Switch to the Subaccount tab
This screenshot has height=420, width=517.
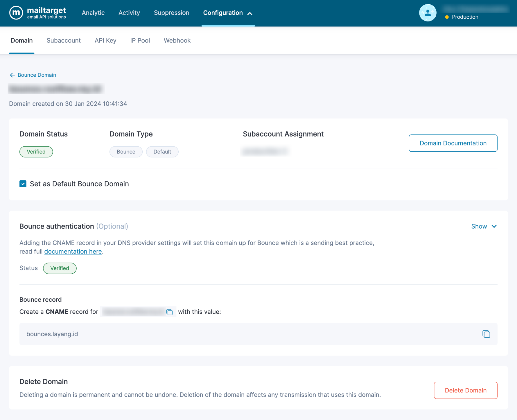tap(64, 41)
